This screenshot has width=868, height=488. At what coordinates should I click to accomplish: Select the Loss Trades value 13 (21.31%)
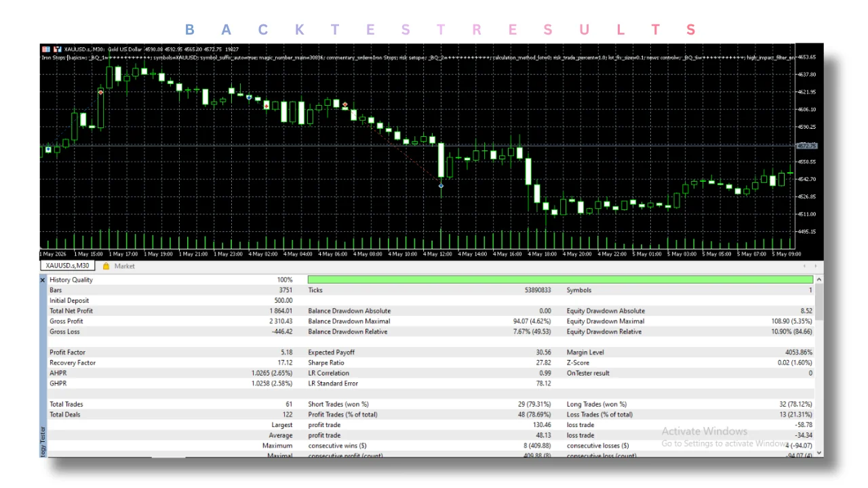point(794,414)
